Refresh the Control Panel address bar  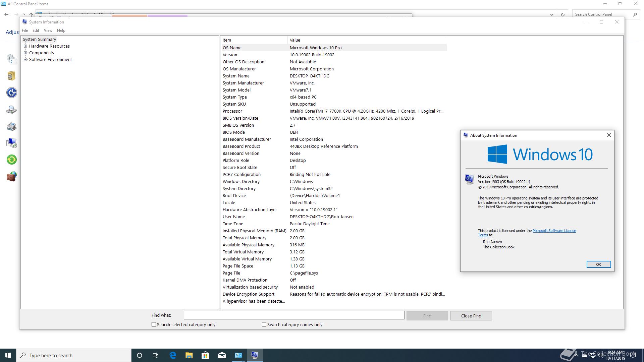(562, 14)
